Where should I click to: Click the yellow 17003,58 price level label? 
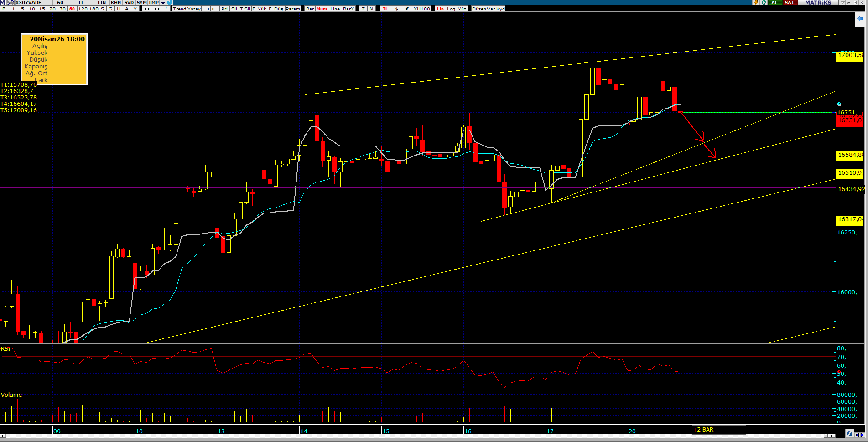850,55
